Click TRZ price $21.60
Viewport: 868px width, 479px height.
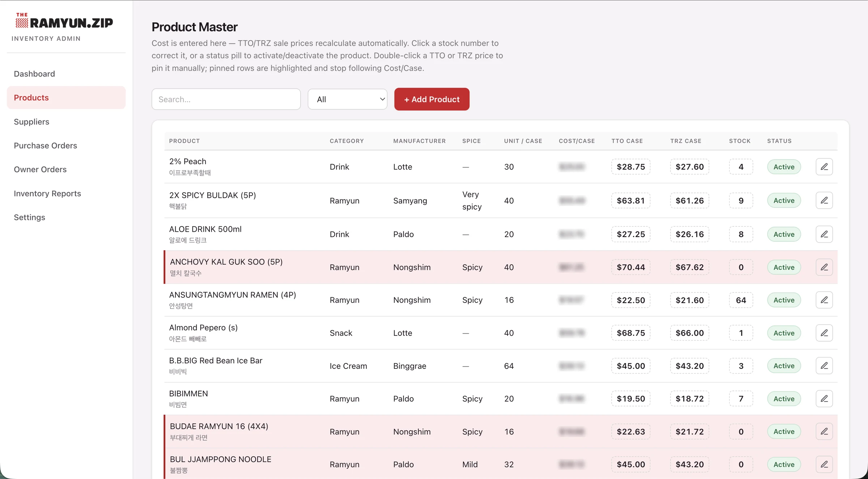(690, 300)
